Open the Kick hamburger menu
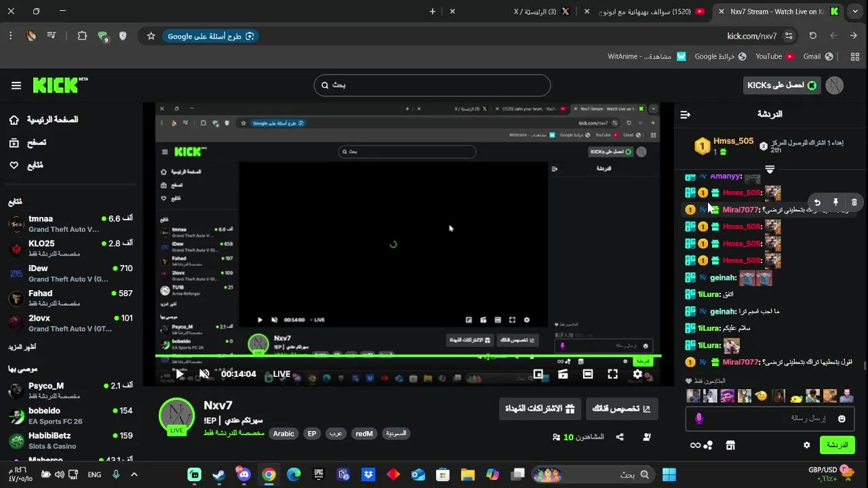Viewport: 868px width, 488px height. (16, 85)
